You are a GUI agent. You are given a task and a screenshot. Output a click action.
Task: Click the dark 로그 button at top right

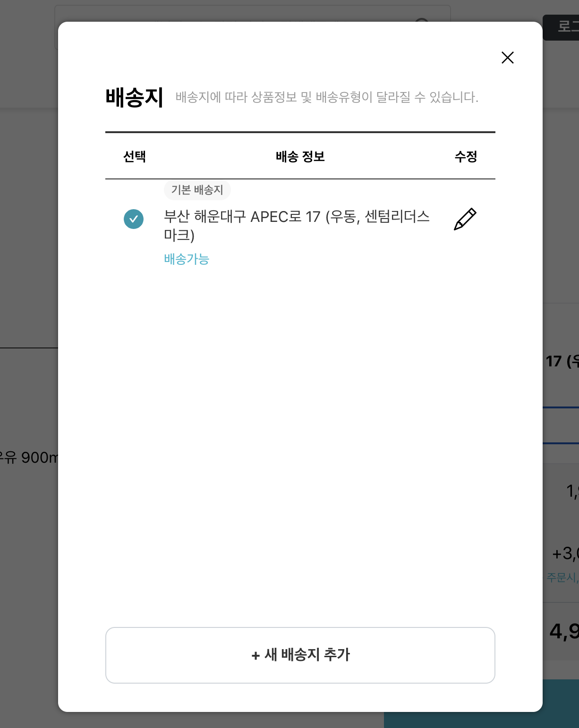coord(561,27)
